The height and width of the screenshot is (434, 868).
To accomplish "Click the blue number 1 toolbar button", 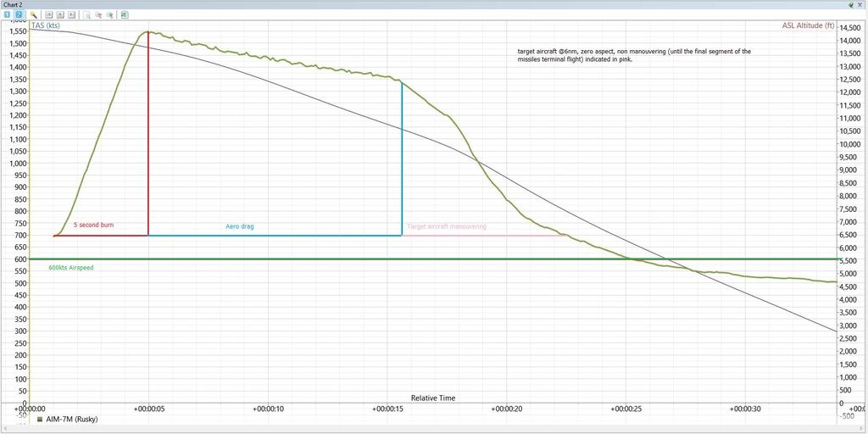I will pos(8,15).
